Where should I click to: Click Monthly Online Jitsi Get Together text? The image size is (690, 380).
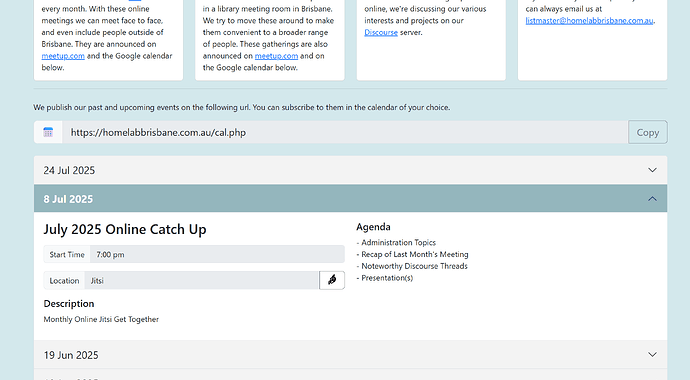tap(101, 319)
